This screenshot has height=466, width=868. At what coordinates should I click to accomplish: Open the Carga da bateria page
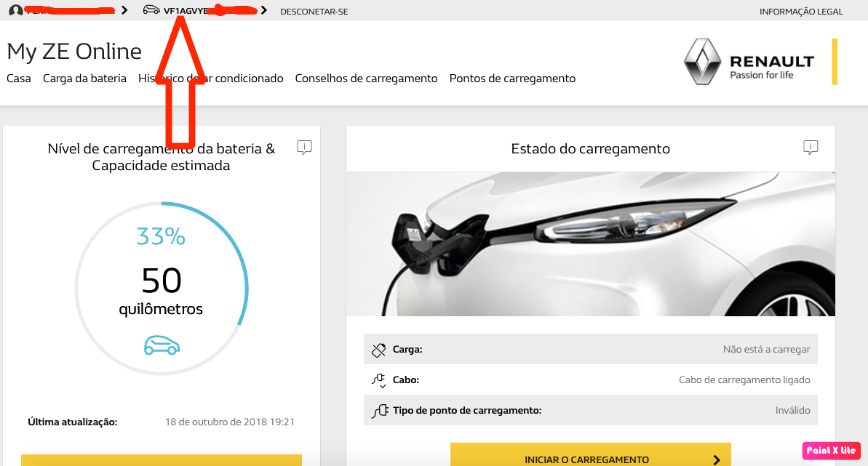point(84,79)
